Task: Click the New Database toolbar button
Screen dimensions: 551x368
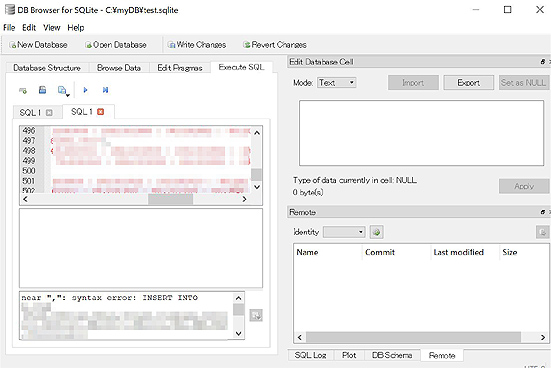Action: point(38,45)
